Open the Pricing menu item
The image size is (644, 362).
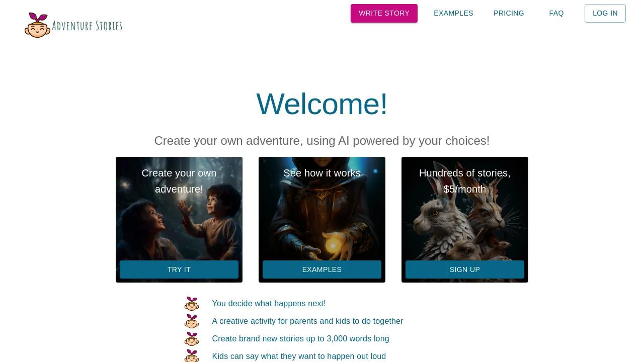pyautogui.click(x=509, y=13)
